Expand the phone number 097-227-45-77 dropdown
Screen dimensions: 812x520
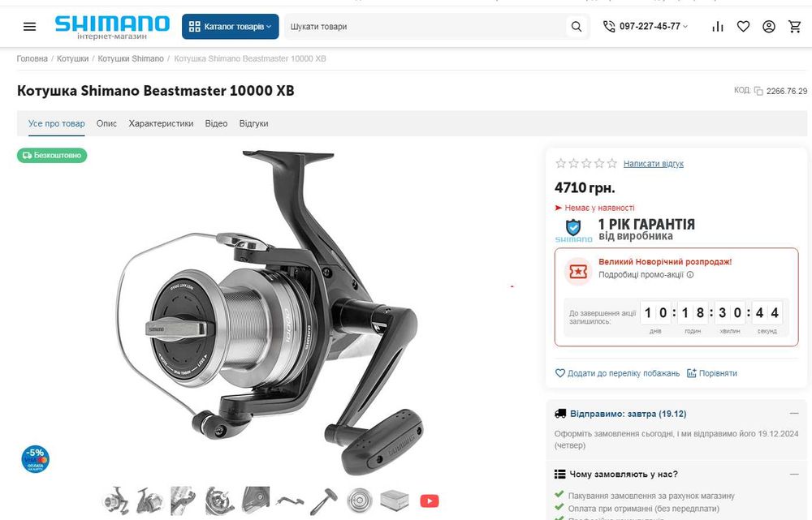[646, 27]
